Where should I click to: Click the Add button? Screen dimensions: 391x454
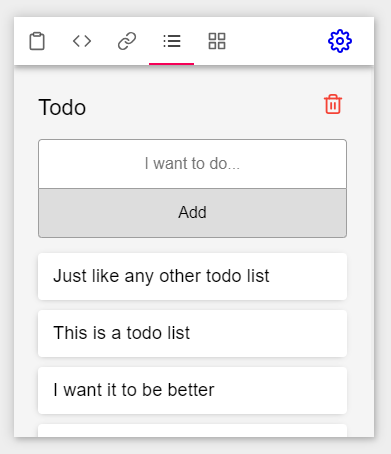tap(192, 213)
